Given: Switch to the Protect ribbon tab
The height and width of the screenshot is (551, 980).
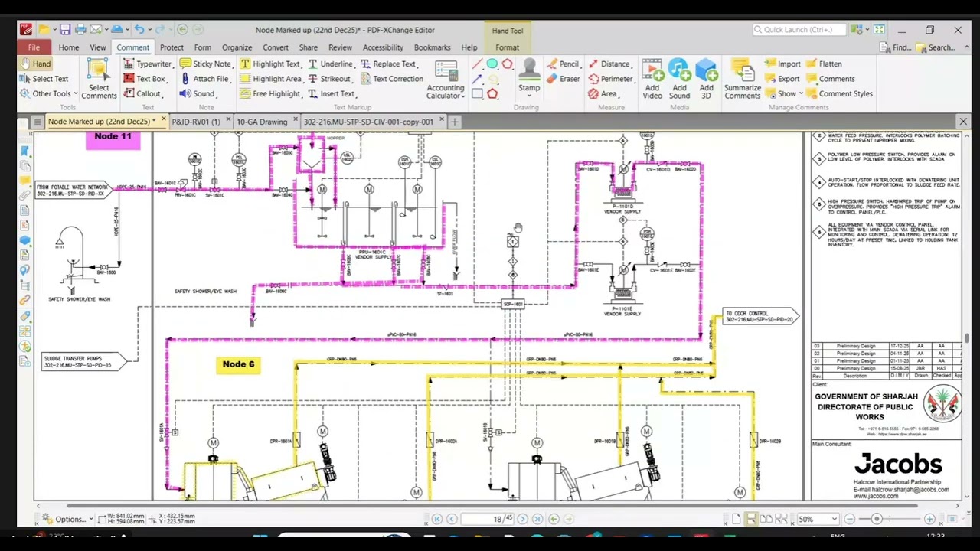Looking at the screenshot, I should [171, 47].
